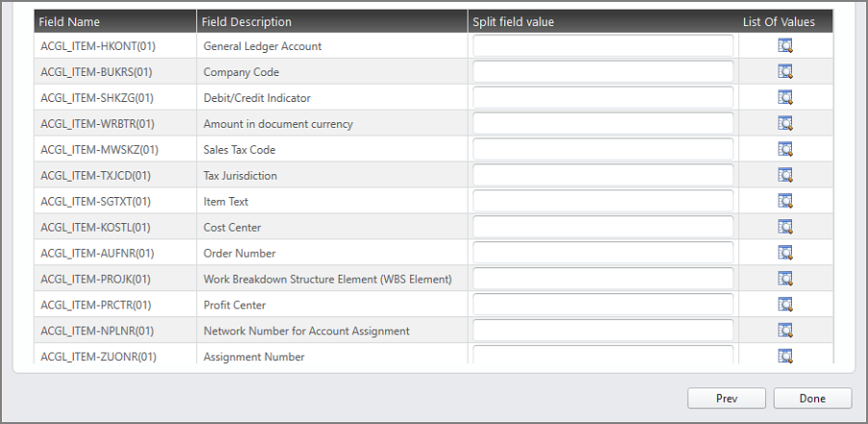Select the Sales Tax Code split value field
This screenshot has height=424, width=868.
(x=602, y=149)
